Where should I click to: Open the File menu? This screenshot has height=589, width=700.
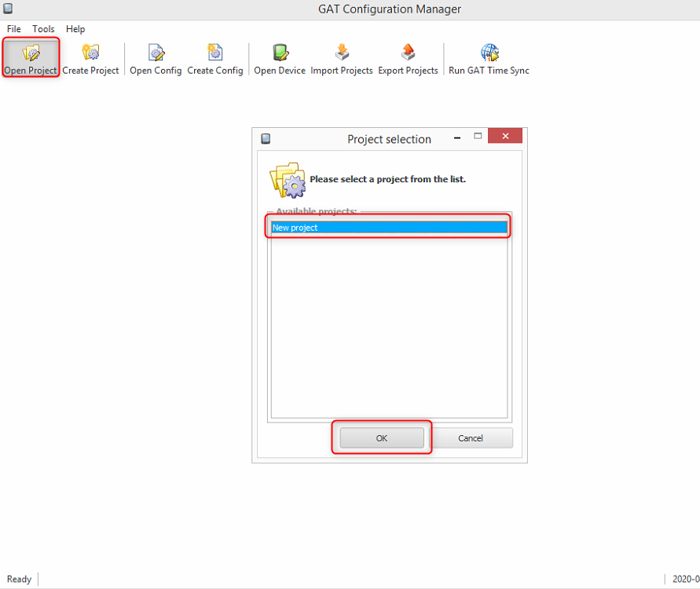[x=14, y=29]
